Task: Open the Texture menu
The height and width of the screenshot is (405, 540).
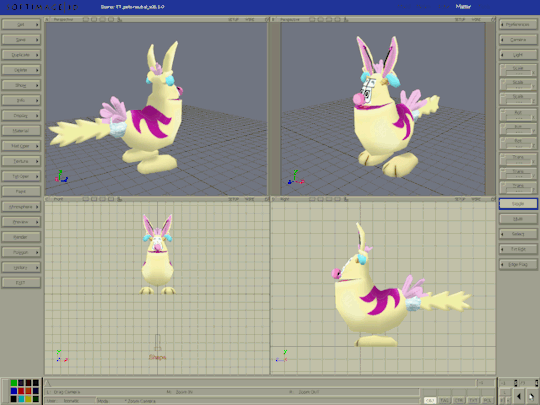Action: 21,161
